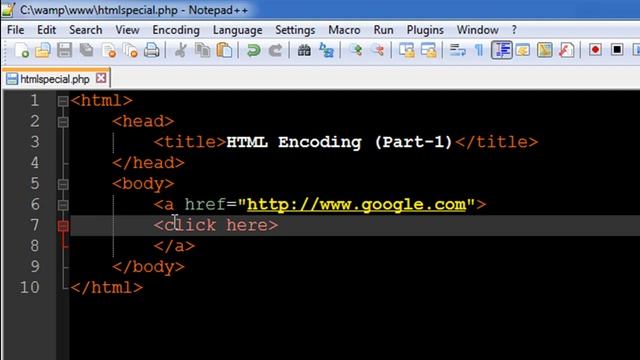Viewport: 640px width, 360px height.
Task: Open the Encoding menu
Action: (x=176, y=30)
